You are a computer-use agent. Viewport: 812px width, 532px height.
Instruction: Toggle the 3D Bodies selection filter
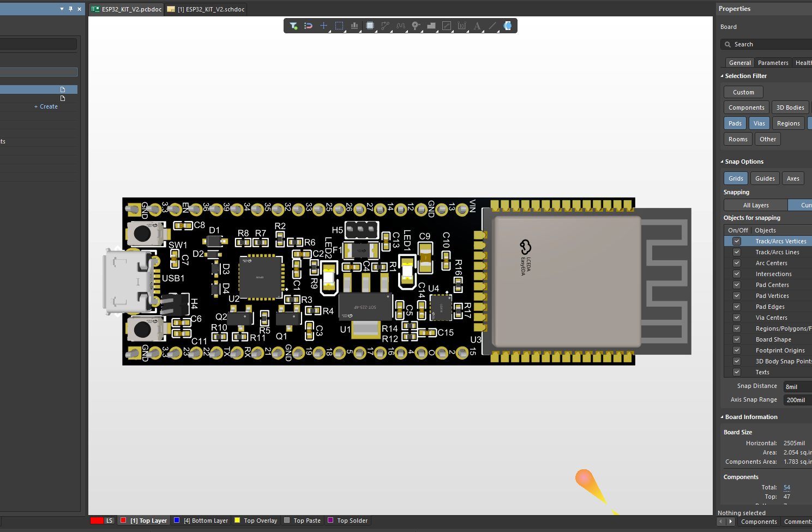click(x=790, y=107)
